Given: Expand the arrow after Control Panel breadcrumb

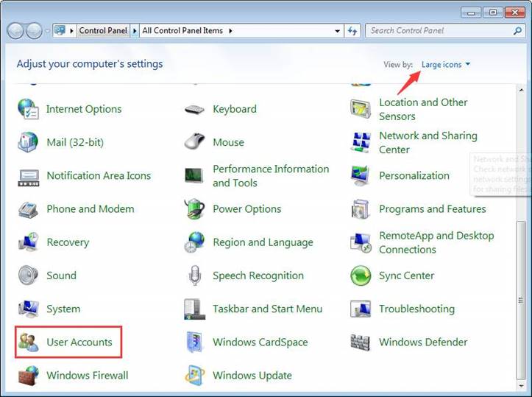Looking at the screenshot, I should [135, 31].
